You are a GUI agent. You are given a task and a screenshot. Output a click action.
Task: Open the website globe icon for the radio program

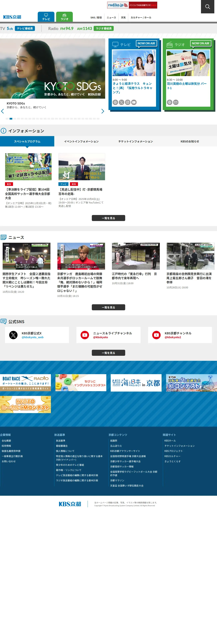[x=170, y=102]
